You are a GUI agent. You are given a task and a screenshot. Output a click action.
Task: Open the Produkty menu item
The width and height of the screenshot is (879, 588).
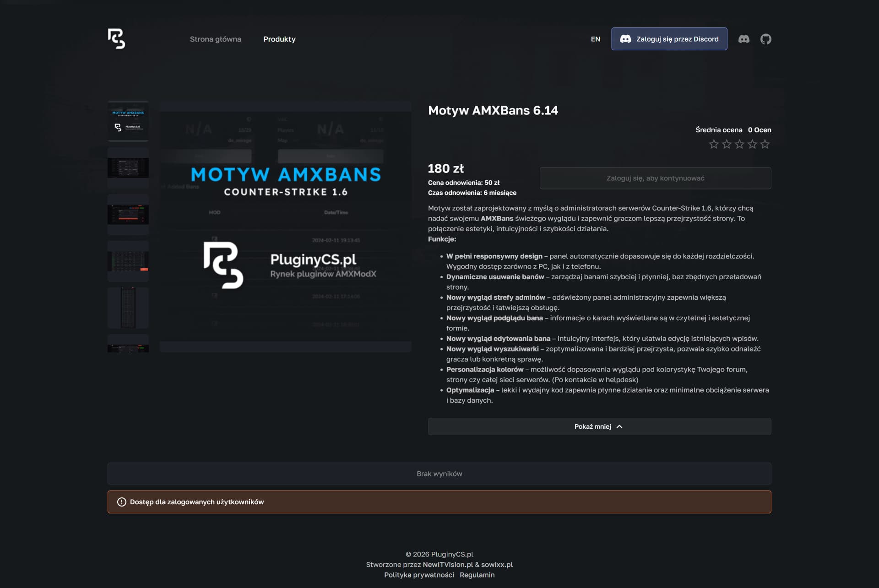coord(279,39)
